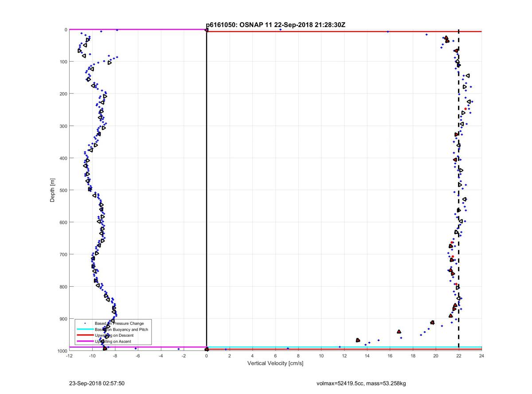Click the velocity-axis tick label '12'

344,355
